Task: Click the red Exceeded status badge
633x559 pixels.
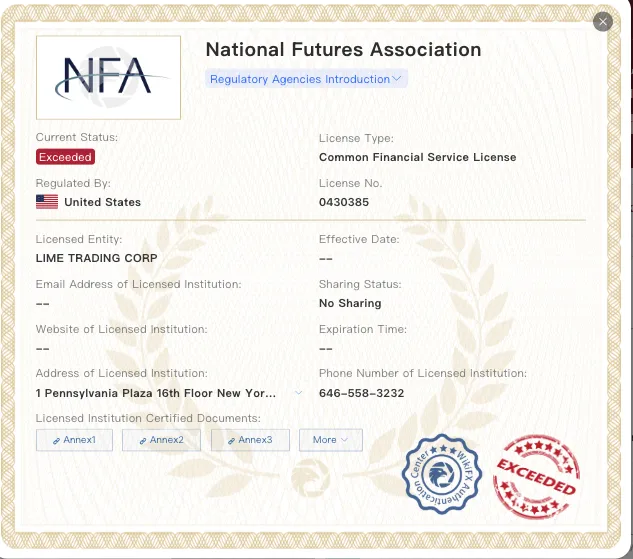Action: click(x=65, y=157)
